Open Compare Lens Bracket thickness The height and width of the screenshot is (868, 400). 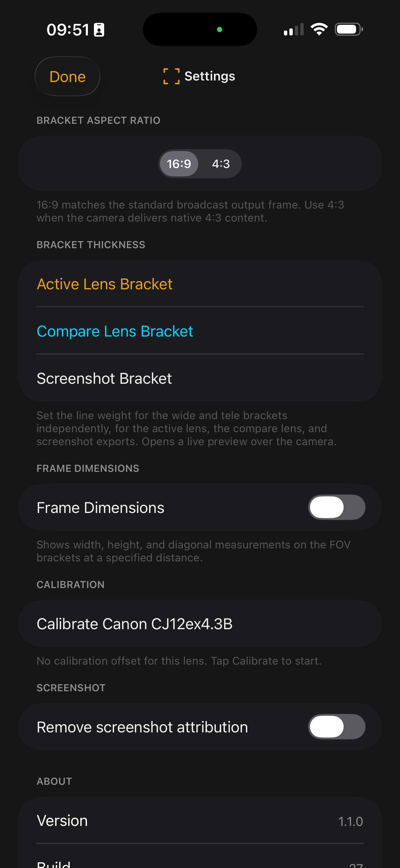(200, 331)
